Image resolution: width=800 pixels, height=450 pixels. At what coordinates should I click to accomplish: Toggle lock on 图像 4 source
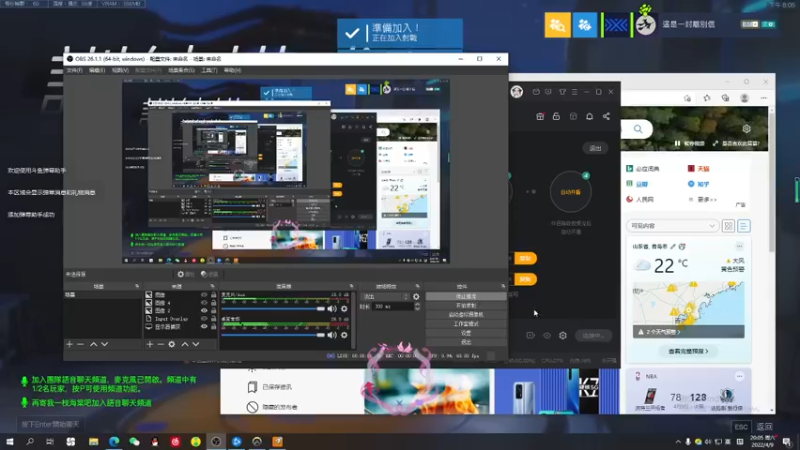(214, 303)
